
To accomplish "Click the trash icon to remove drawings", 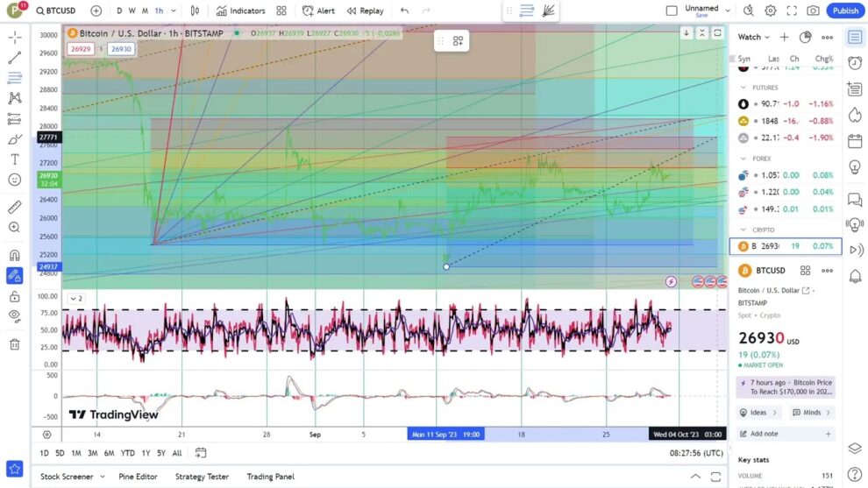I will (x=15, y=344).
